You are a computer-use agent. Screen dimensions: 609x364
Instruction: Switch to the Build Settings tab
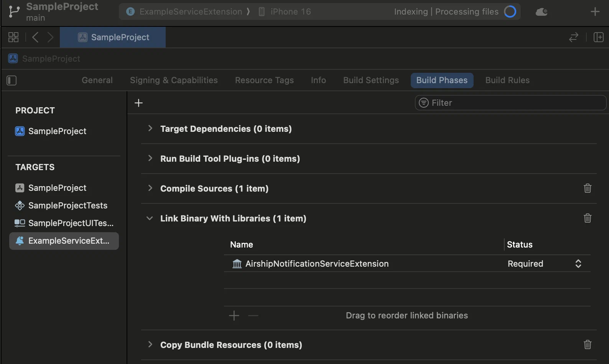pos(371,80)
